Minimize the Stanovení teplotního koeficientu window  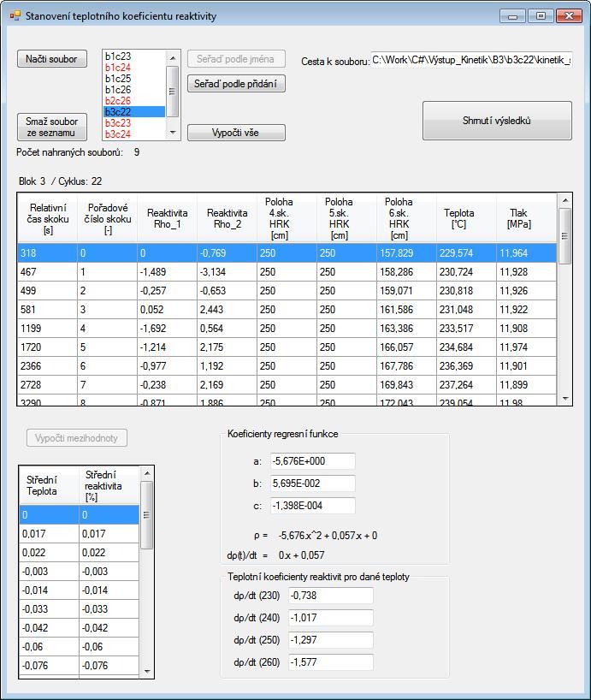point(512,16)
